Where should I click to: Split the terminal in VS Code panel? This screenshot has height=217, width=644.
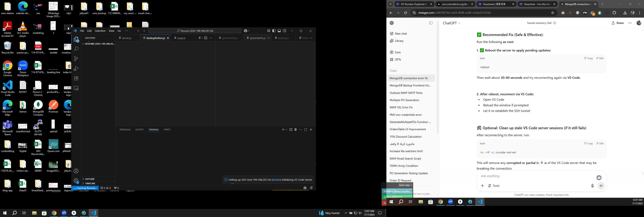tap(291, 130)
